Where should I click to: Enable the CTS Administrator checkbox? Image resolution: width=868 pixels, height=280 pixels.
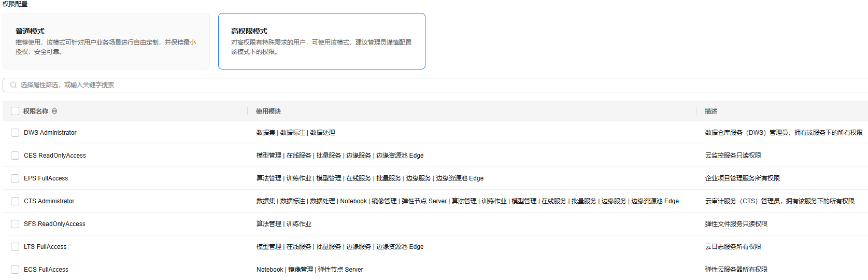pos(15,201)
